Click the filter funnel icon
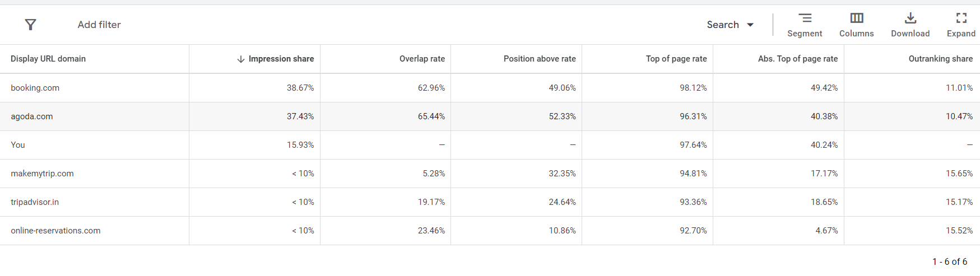The height and width of the screenshot is (276, 980). [31, 25]
